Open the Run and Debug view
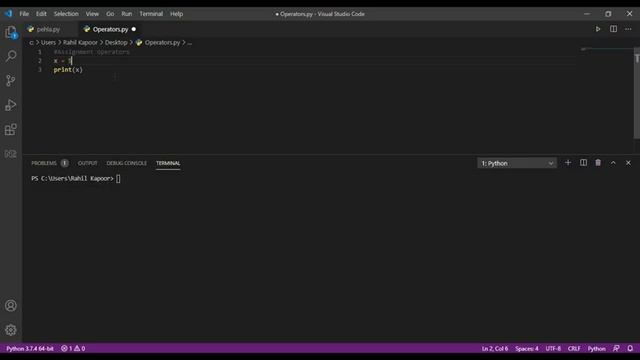The width and height of the screenshot is (640, 360). click(11, 105)
